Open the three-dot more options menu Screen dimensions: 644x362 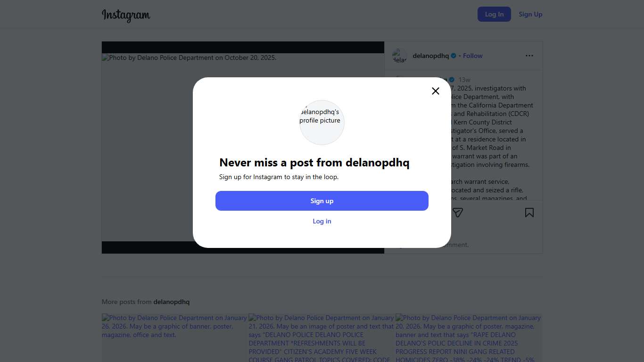(529, 56)
